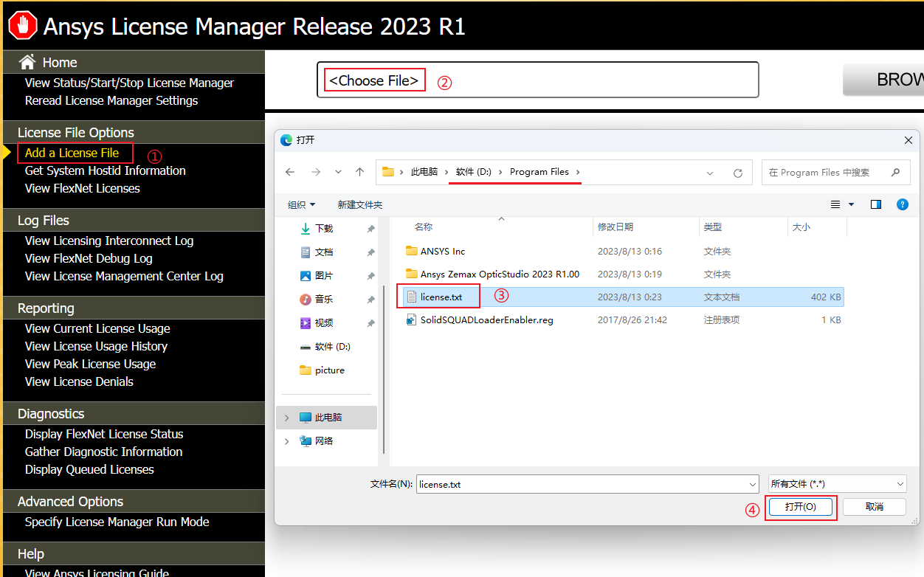
Task: Change view layout icon
Action: [x=835, y=204]
